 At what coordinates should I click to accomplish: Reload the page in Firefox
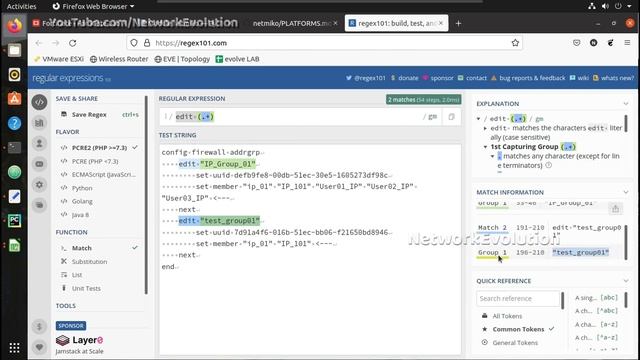[73, 43]
